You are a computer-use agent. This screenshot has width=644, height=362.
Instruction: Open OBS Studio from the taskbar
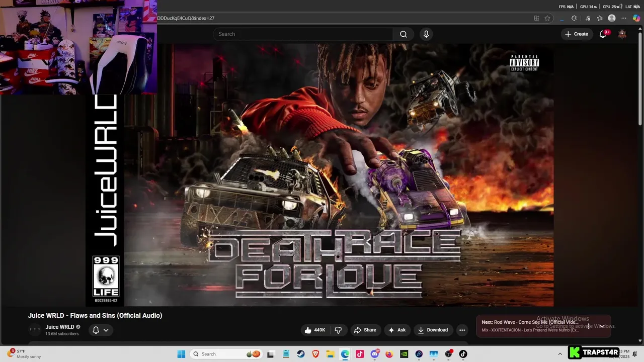[x=448, y=354]
